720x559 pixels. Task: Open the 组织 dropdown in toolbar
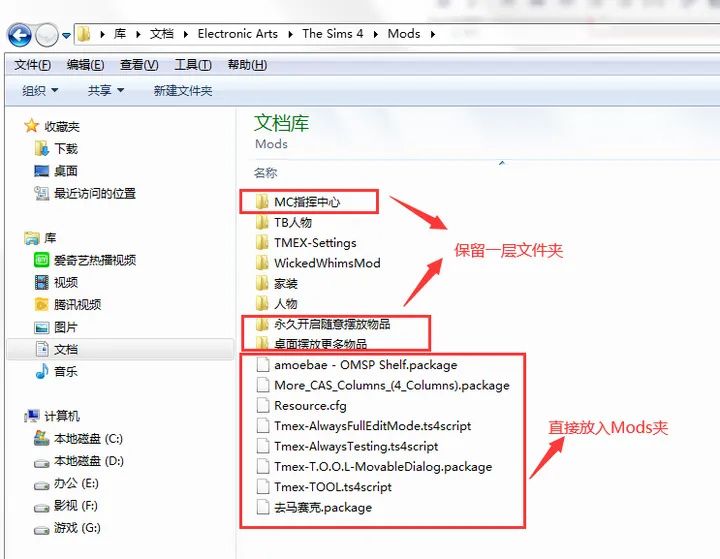click(40, 90)
